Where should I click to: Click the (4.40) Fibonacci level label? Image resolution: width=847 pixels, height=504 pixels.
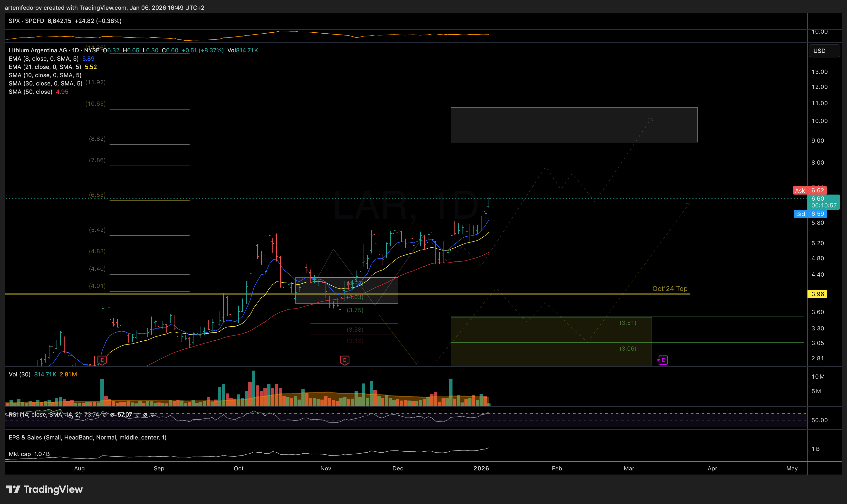(x=97, y=269)
